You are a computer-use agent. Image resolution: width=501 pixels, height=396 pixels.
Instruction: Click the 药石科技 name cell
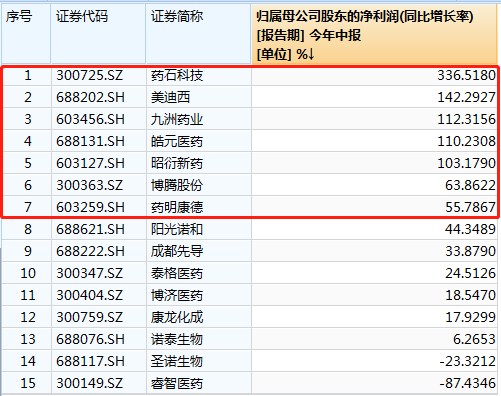pyautogui.click(x=199, y=75)
